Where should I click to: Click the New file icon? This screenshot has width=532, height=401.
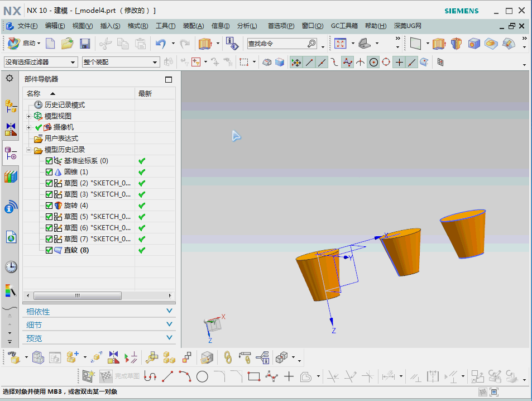point(50,44)
